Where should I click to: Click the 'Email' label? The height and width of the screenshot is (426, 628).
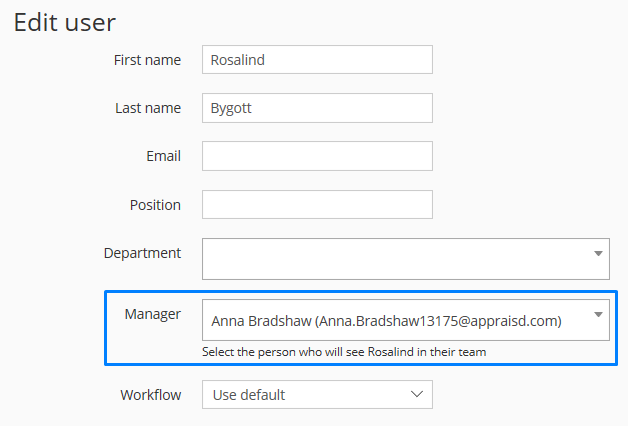(163, 156)
